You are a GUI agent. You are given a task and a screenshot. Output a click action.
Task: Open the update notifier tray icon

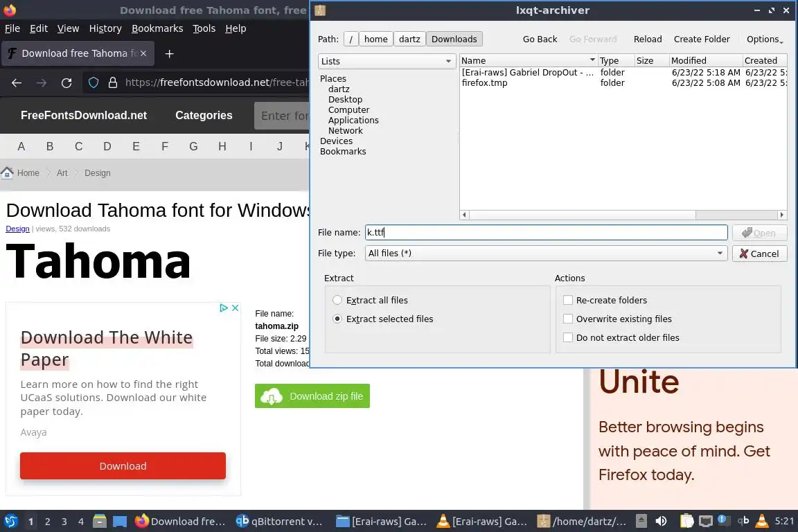pos(722,520)
